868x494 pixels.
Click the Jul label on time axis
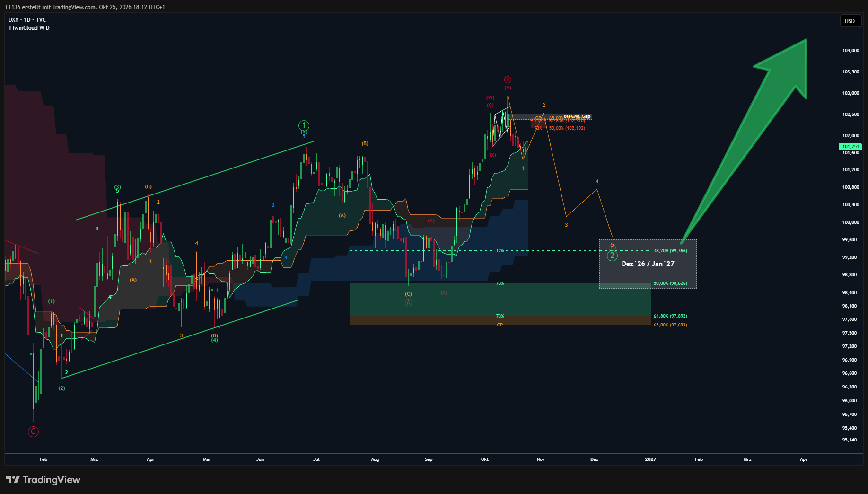316,459
